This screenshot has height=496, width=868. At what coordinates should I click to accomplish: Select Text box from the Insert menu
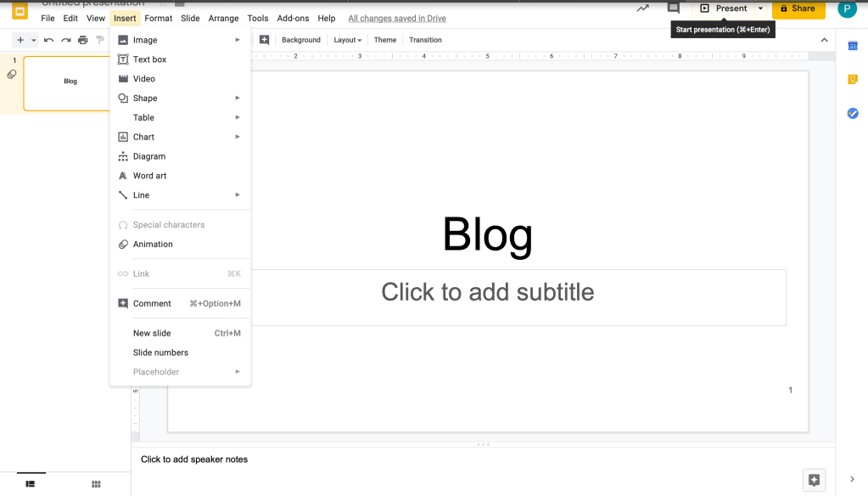coord(149,59)
